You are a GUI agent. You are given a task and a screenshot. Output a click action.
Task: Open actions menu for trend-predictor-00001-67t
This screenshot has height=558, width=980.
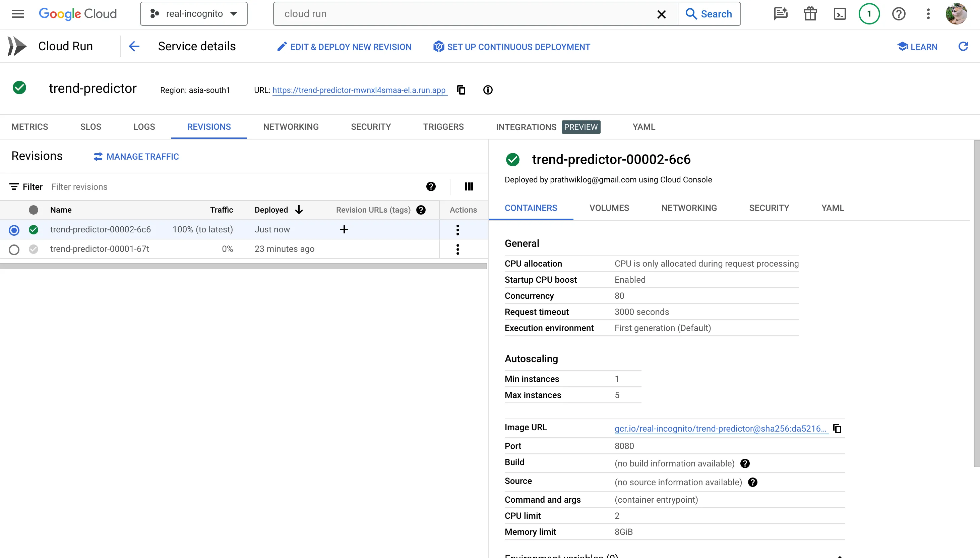coord(457,249)
